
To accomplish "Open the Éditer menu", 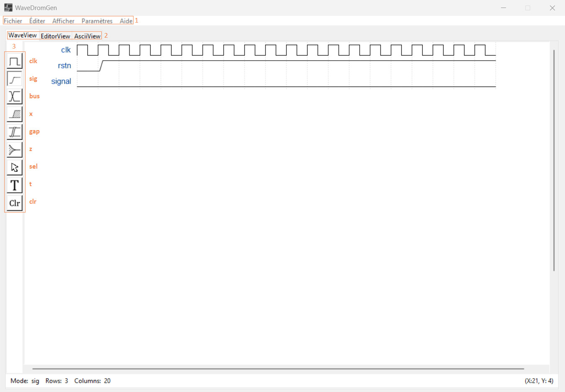I will (x=37, y=21).
